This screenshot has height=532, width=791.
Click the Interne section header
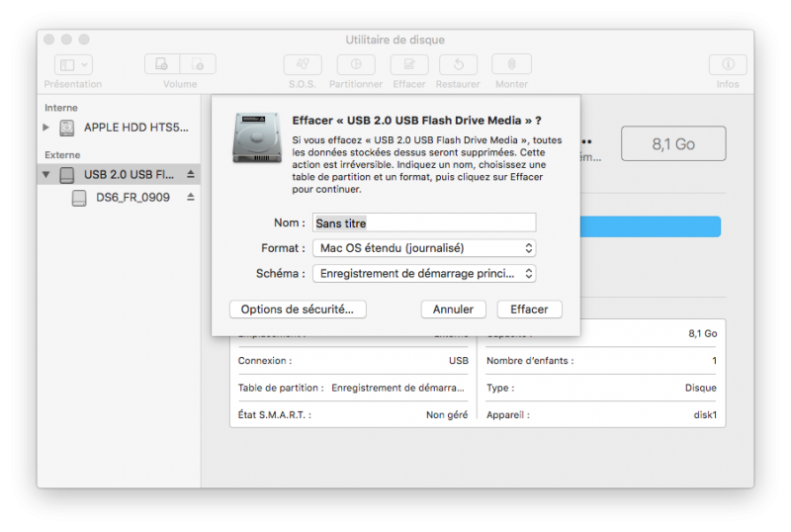[61, 108]
